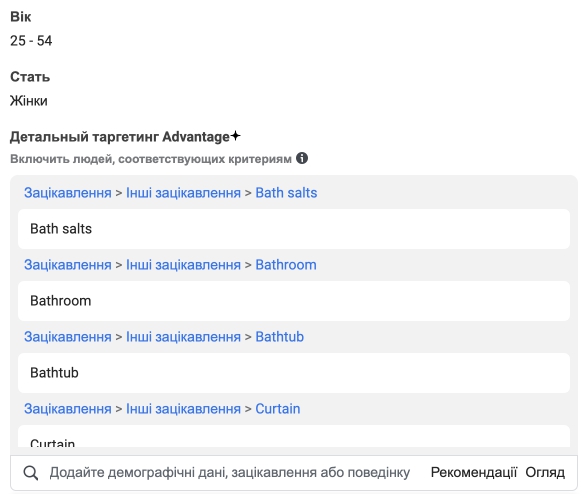Viewport: 588px width, 494px height.
Task: Select the partially visible Curtain row
Action: pyautogui.click(x=294, y=436)
